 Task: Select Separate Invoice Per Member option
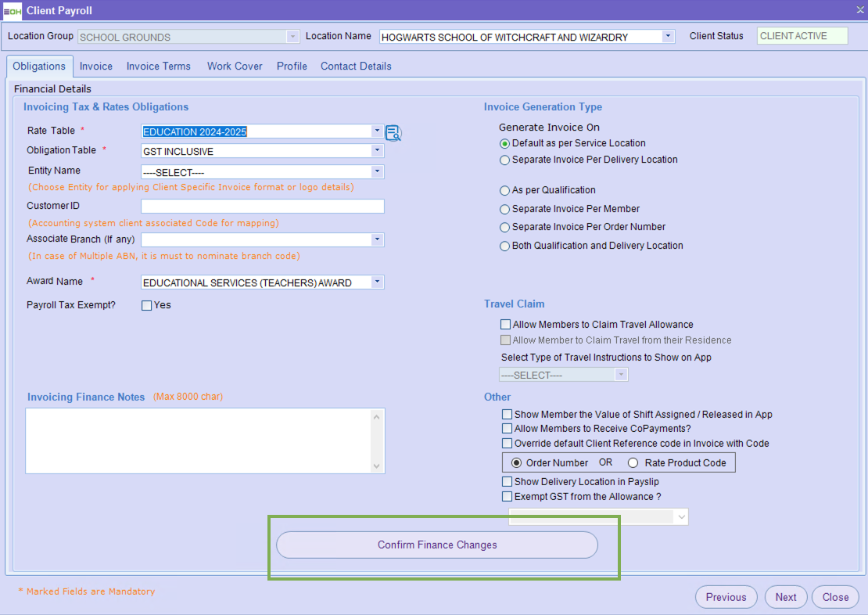tap(504, 209)
